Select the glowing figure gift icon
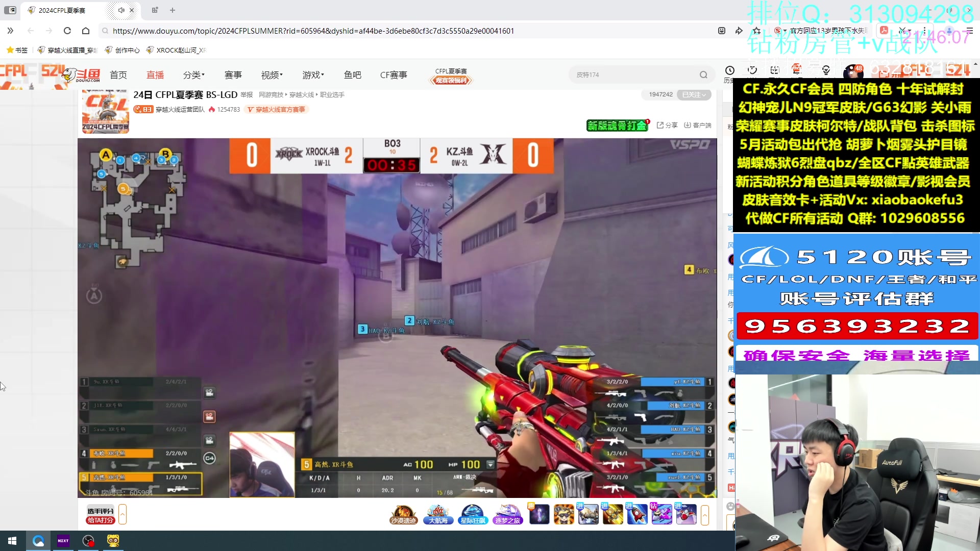The height and width of the screenshot is (551, 980). (x=539, y=514)
